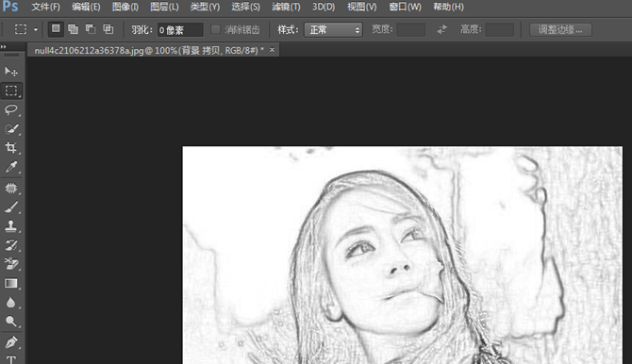The width and height of the screenshot is (632, 364).
Task: Select the Lasso tool
Action: tap(11, 109)
